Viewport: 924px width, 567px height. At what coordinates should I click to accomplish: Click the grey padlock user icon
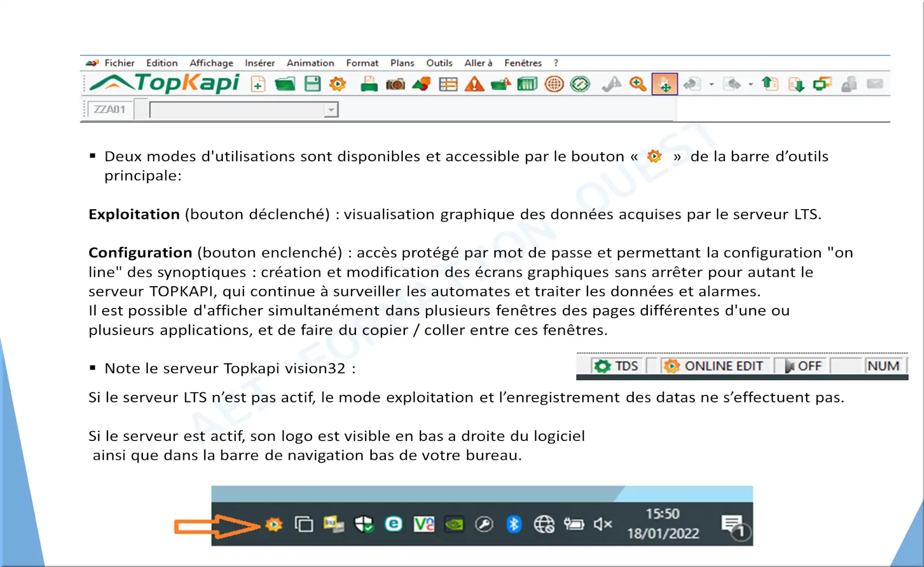coord(848,84)
